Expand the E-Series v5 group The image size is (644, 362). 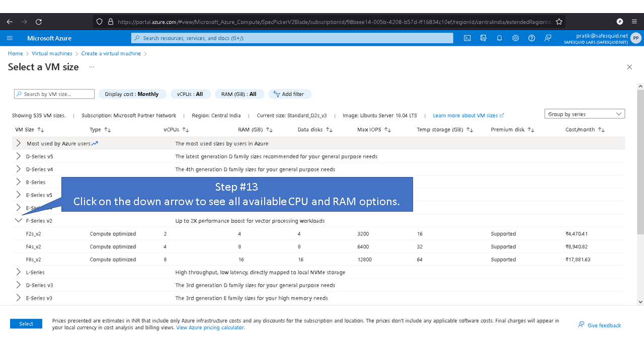(19, 195)
